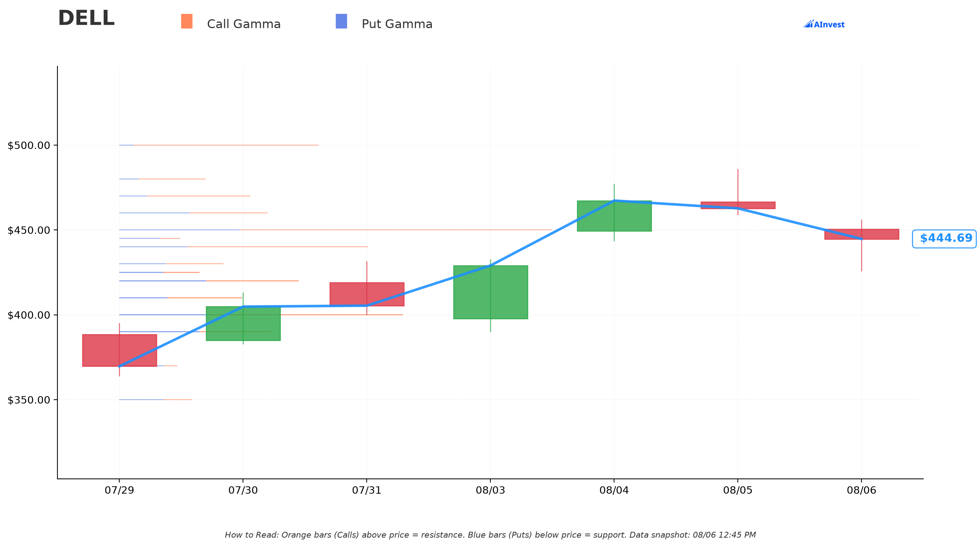980x547 pixels.
Task: Select the green 08/03 candlestick body
Action: [x=490, y=292]
